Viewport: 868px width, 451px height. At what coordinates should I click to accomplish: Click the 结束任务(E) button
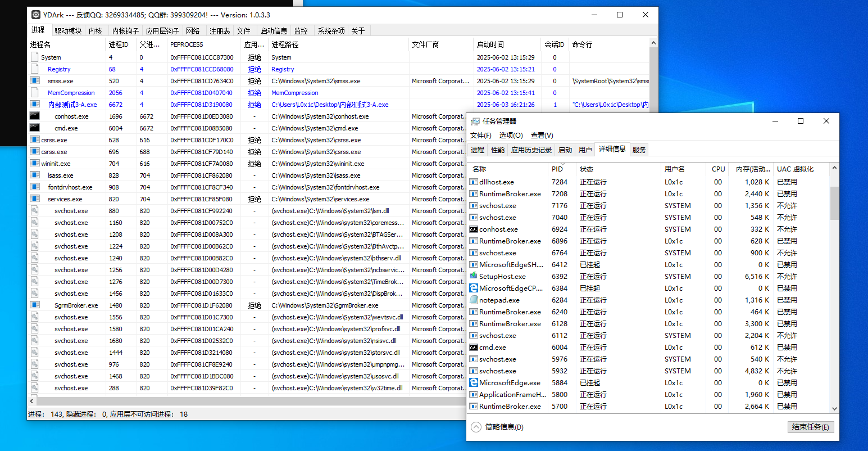coord(810,427)
